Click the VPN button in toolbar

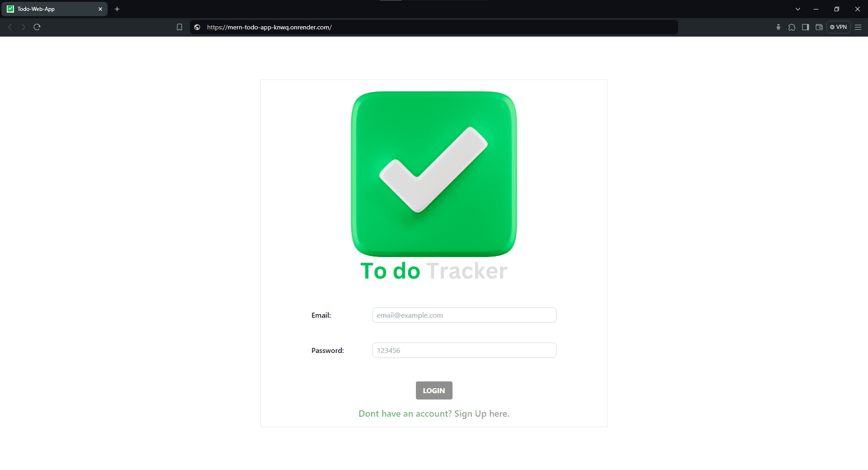click(839, 27)
